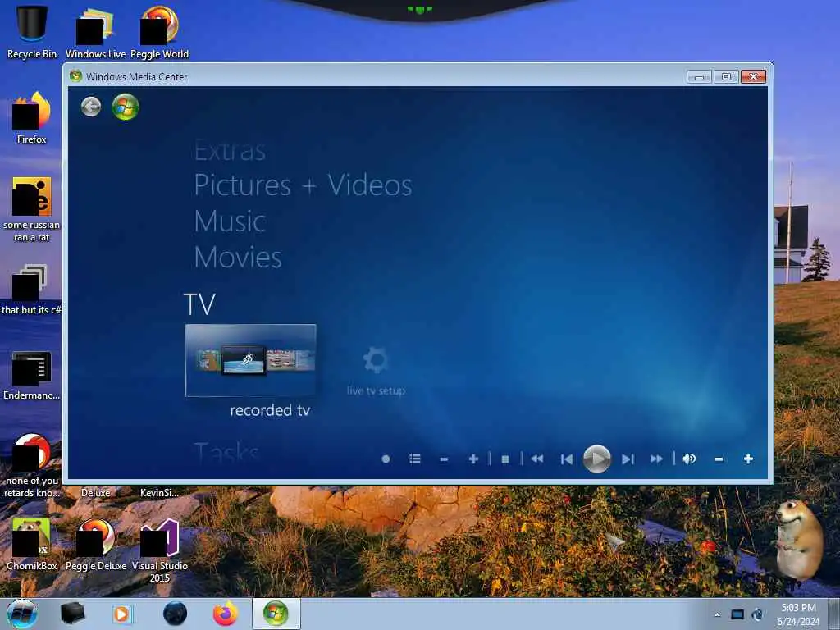Go back with the Media Center arrow

click(x=91, y=107)
